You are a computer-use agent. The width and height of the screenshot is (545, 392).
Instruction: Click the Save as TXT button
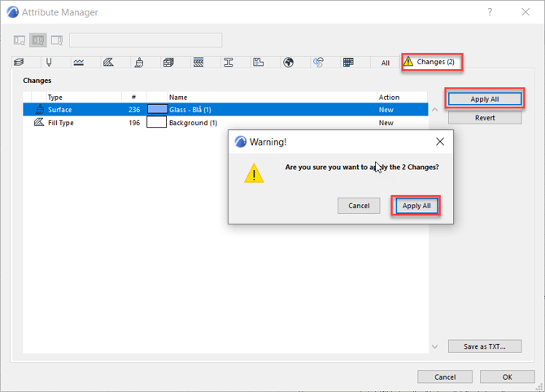coord(484,346)
